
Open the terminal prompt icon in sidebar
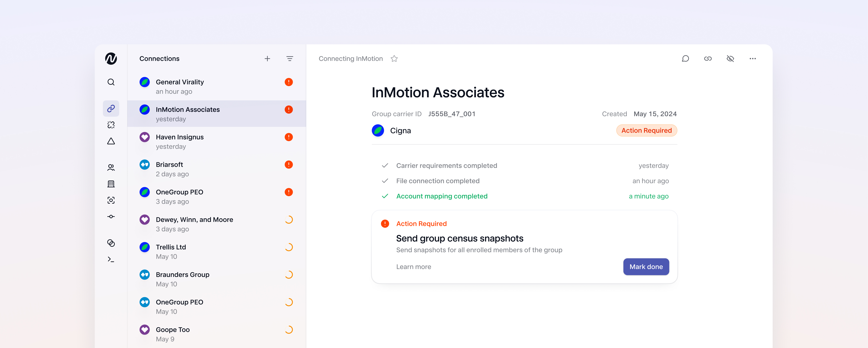[x=111, y=259]
